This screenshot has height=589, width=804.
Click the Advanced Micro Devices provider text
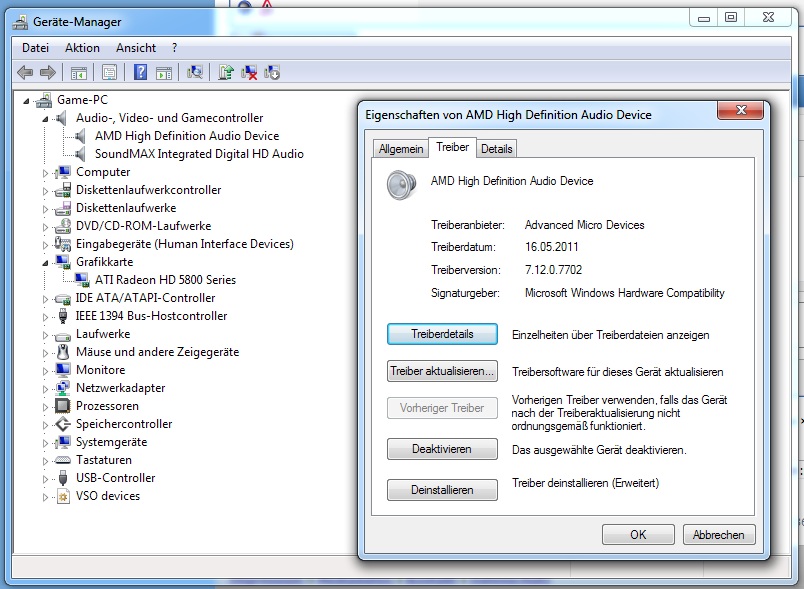[585, 225]
